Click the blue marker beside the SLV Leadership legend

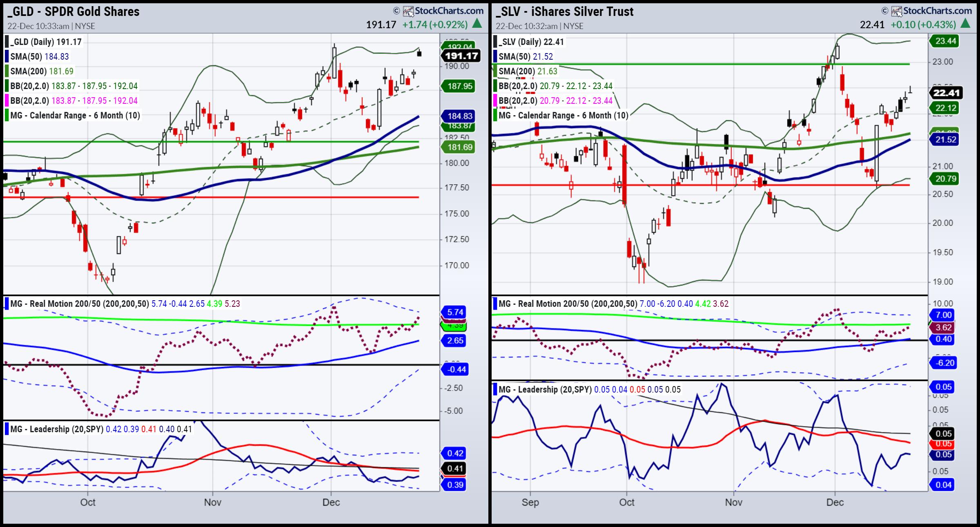coord(495,389)
